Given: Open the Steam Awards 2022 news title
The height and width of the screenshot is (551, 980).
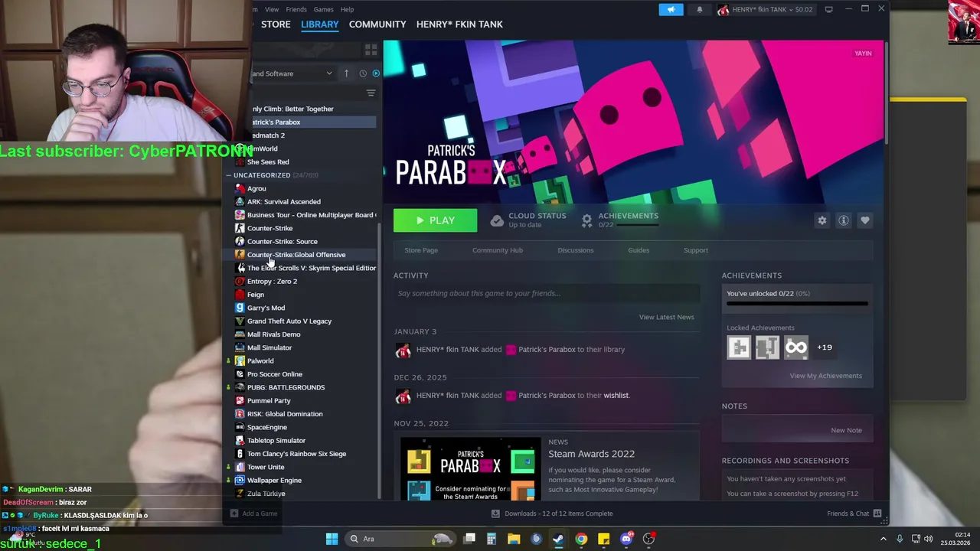Looking at the screenshot, I should pyautogui.click(x=591, y=454).
